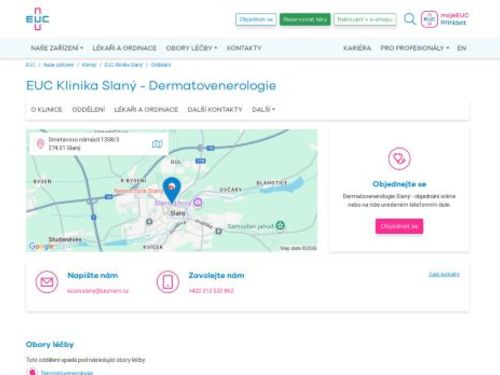Viewport: 500px width, 375px height.
Task: Click the purple Slánská hora marker on the map
Action: [198, 202]
